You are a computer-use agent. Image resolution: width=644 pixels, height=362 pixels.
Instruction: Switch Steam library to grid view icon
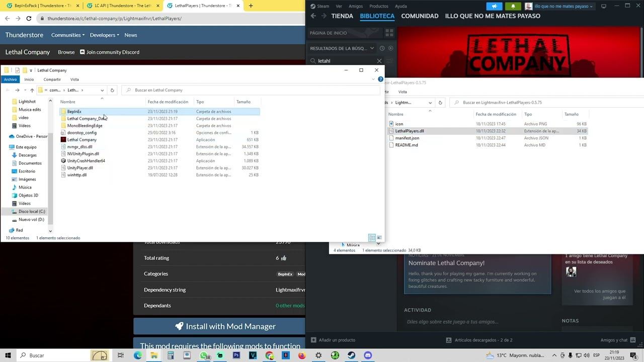pyautogui.click(x=389, y=33)
